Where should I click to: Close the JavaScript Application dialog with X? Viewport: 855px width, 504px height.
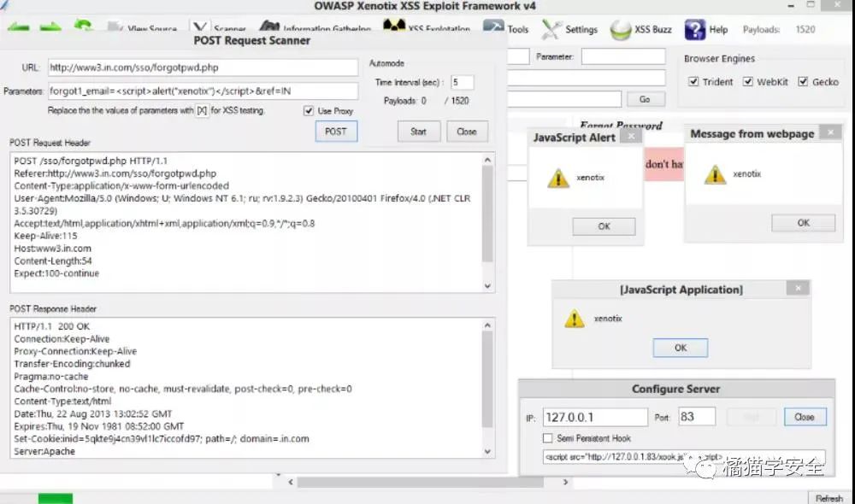click(x=799, y=288)
